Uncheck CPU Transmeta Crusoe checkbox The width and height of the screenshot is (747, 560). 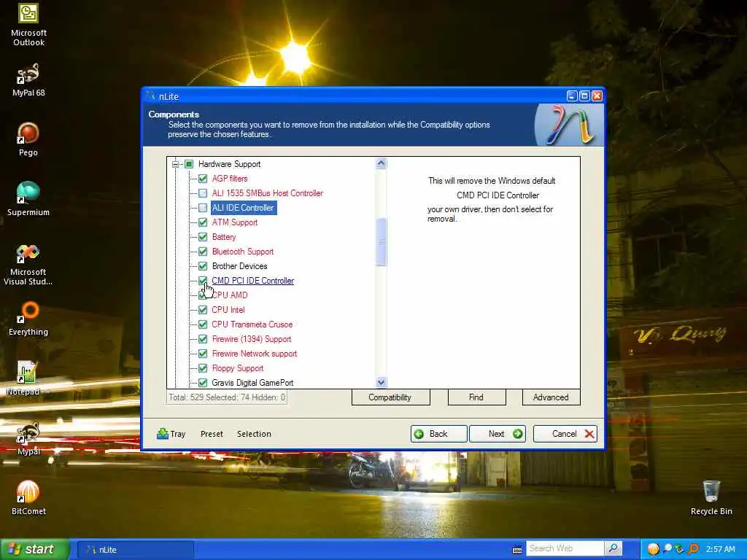tap(203, 324)
